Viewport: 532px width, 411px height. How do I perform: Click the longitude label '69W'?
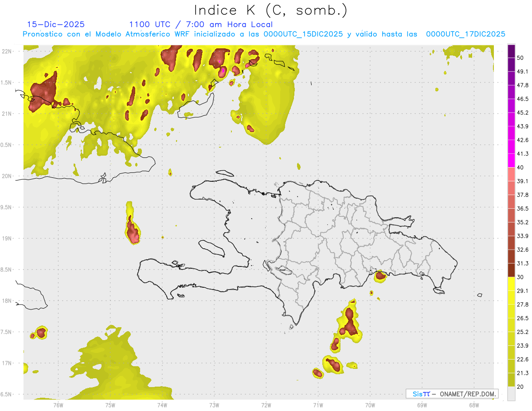click(x=422, y=405)
